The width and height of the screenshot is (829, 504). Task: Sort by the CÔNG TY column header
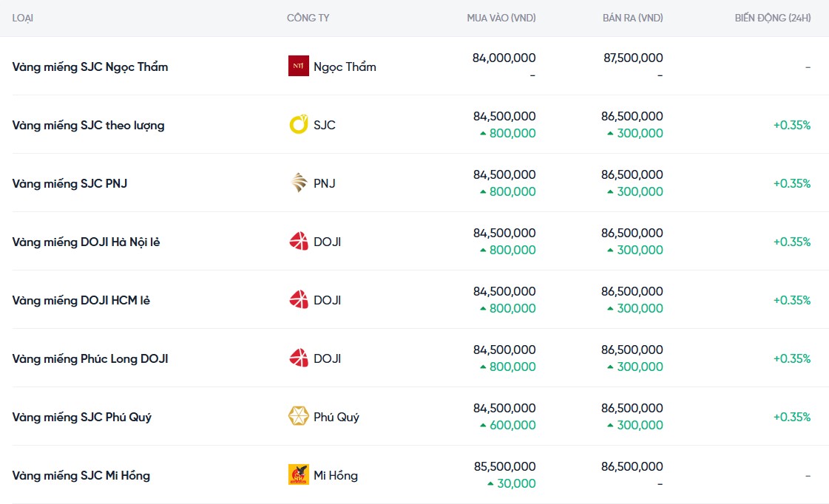pyautogui.click(x=308, y=18)
